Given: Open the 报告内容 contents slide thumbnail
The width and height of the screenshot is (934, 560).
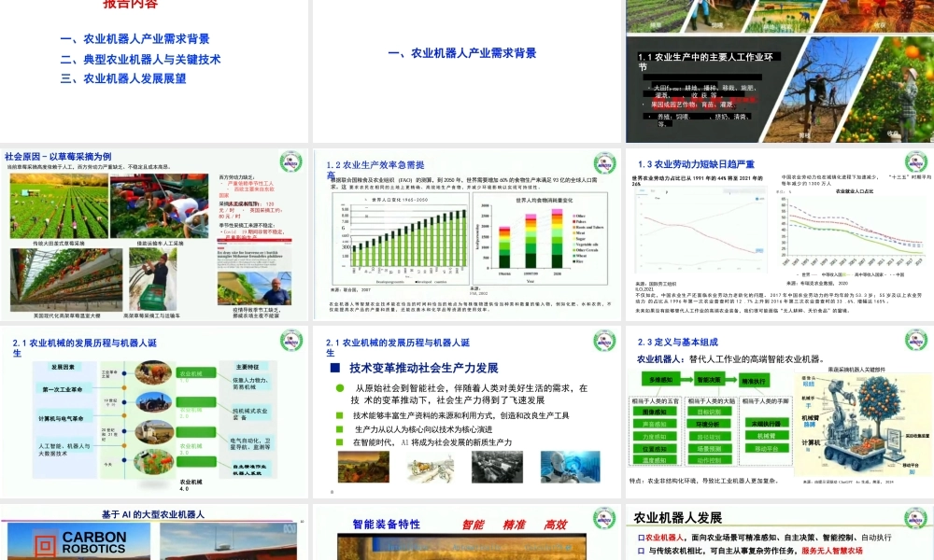Looking at the screenshot, I should tap(154, 71).
